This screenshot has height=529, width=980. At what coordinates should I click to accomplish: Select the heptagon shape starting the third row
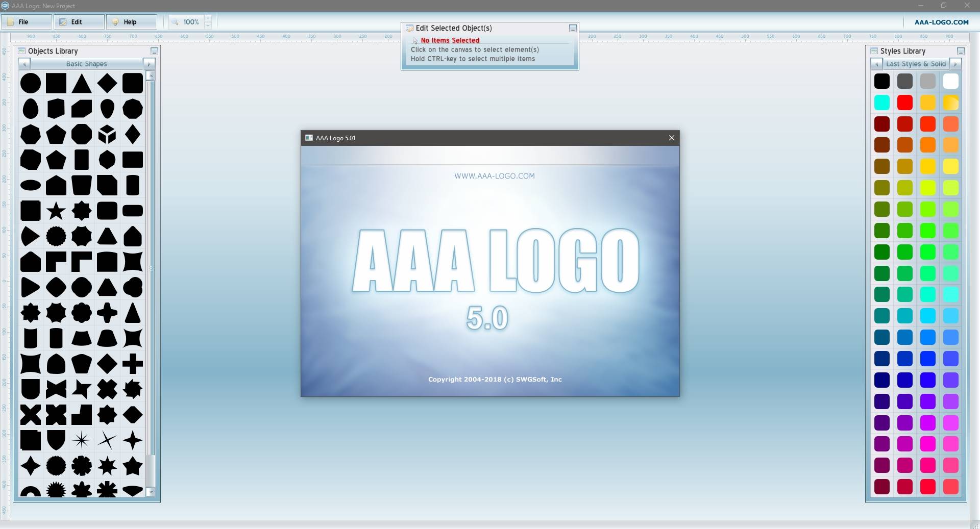click(31, 134)
